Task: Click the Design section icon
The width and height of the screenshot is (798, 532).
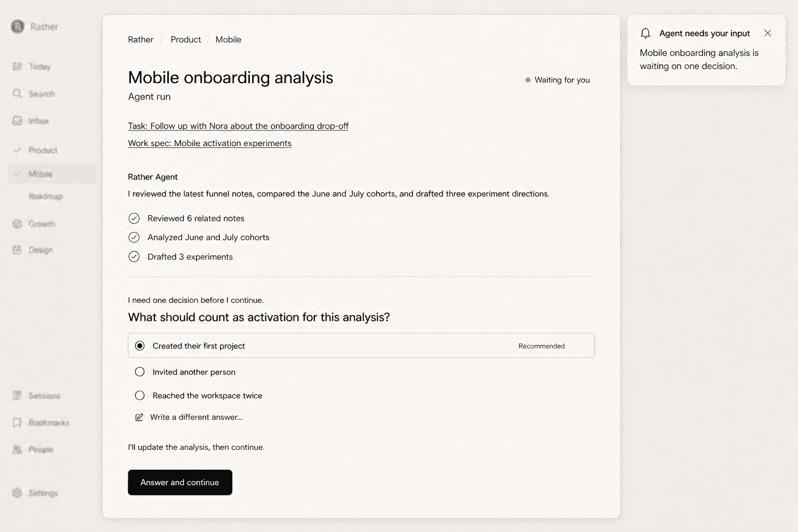Action: [17, 250]
